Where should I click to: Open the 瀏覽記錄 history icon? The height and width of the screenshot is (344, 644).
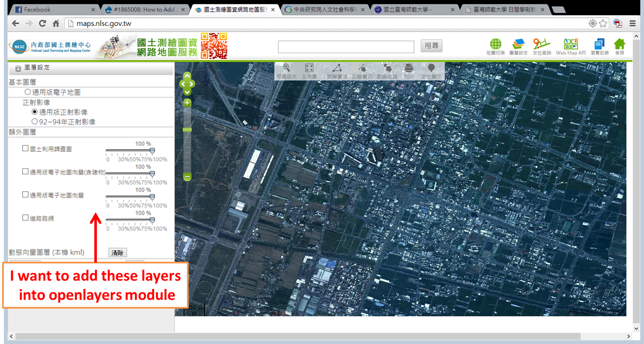tap(600, 46)
